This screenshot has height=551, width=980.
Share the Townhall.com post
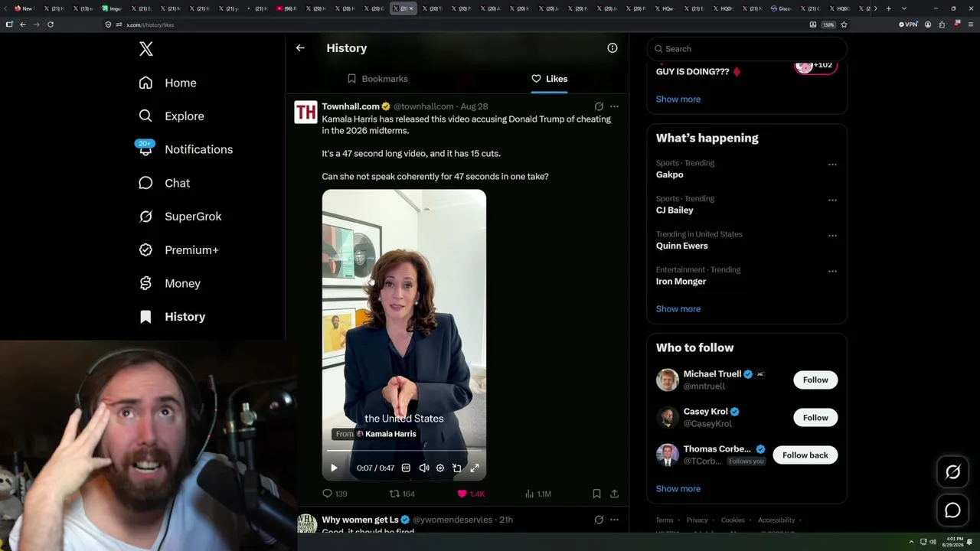[614, 494]
